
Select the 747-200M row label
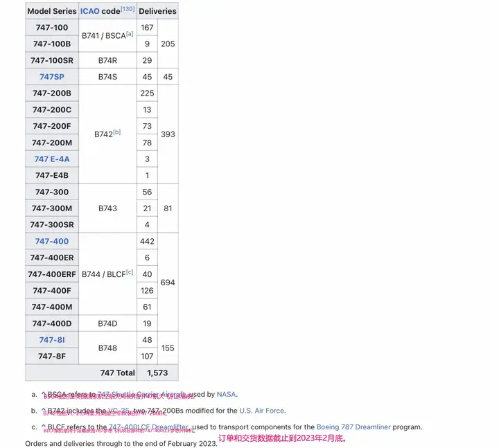click(52, 143)
